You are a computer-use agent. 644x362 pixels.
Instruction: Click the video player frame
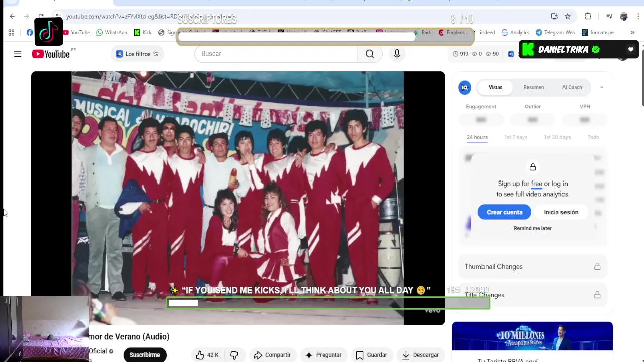tap(238, 198)
